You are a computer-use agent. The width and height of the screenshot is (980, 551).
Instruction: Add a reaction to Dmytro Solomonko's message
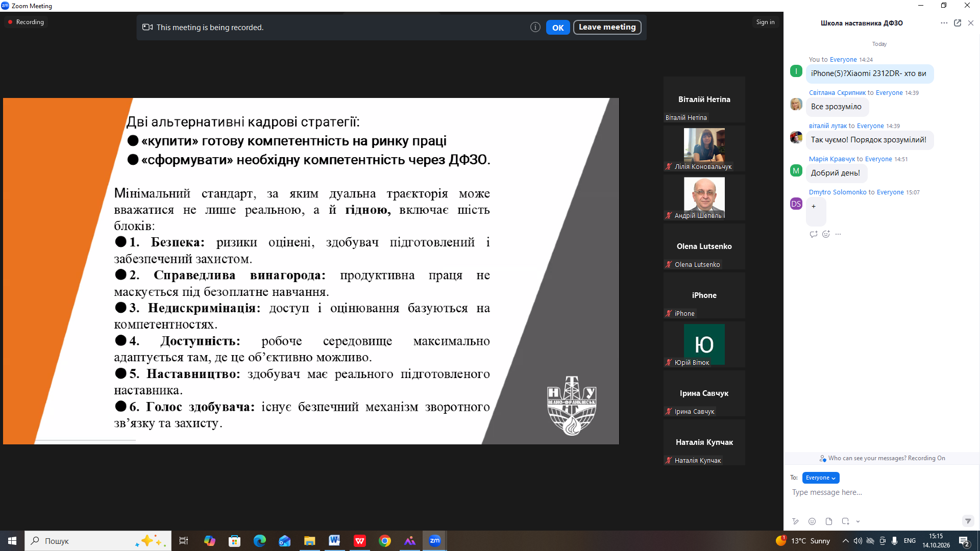[826, 234]
